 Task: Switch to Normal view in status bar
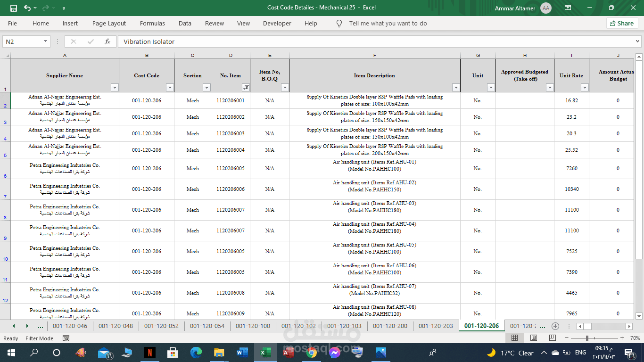[x=514, y=338]
